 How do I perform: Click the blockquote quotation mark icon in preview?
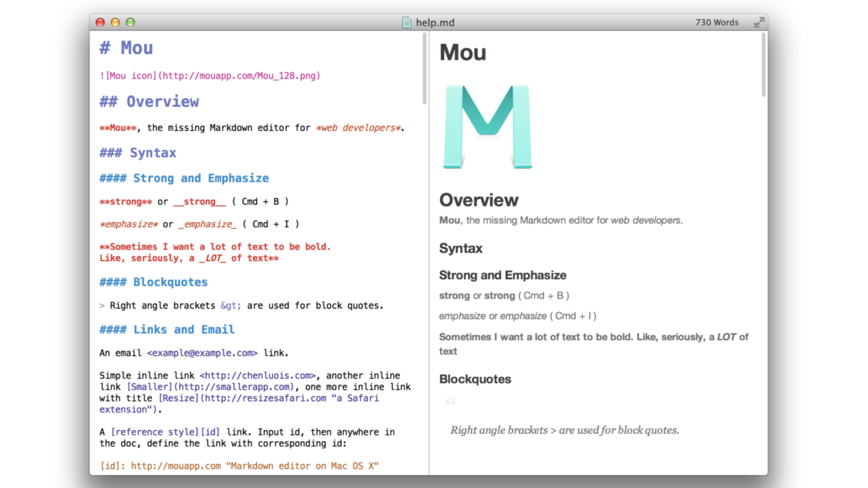pyautogui.click(x=451, y=403)
